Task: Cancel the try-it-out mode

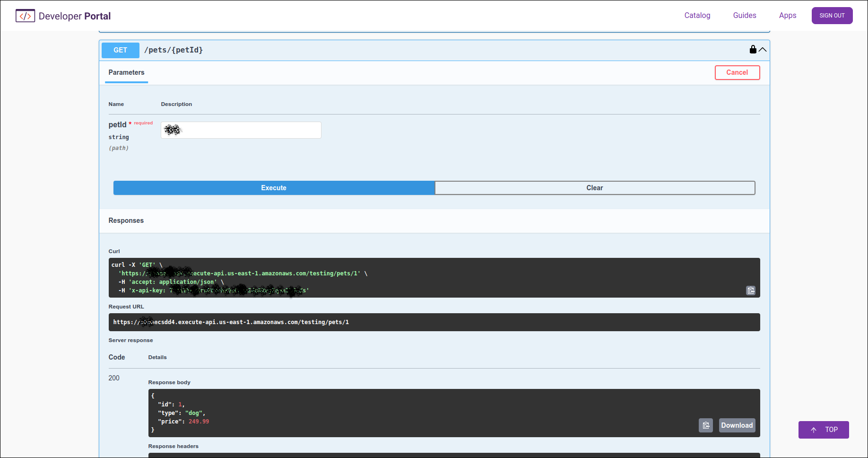Action: tap(737, 72)
